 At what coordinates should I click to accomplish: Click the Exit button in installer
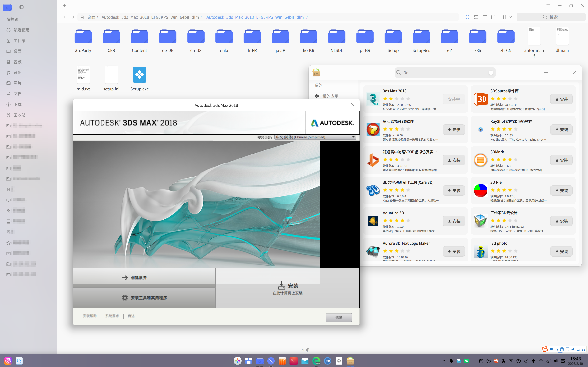pyautogui.click(x=338, y=318)
